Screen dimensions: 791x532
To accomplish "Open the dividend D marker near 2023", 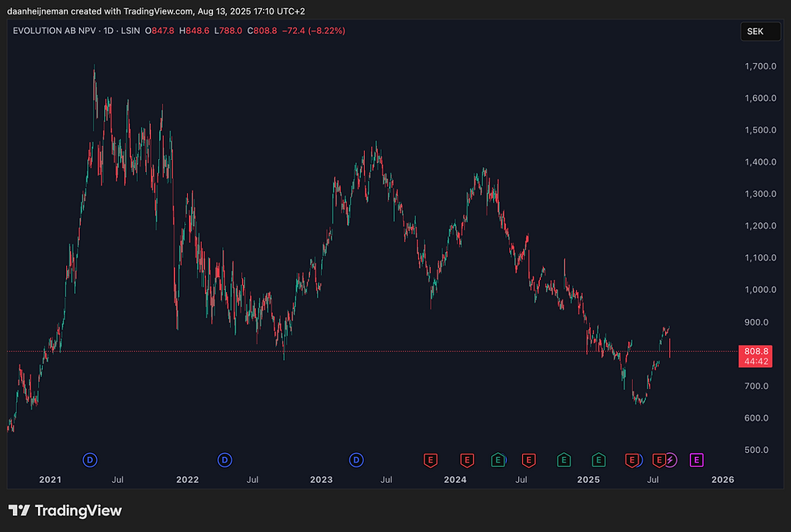I will pyautogui.click(x=356, y=460).
